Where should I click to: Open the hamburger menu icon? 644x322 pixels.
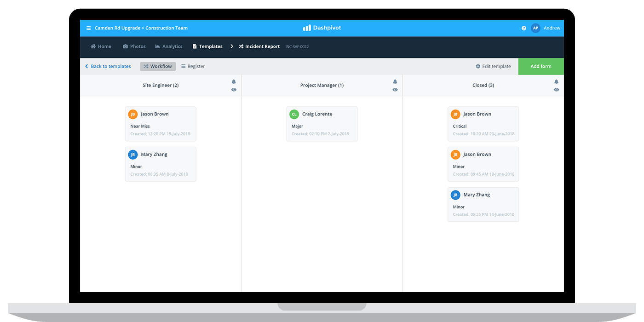[88, 28]
